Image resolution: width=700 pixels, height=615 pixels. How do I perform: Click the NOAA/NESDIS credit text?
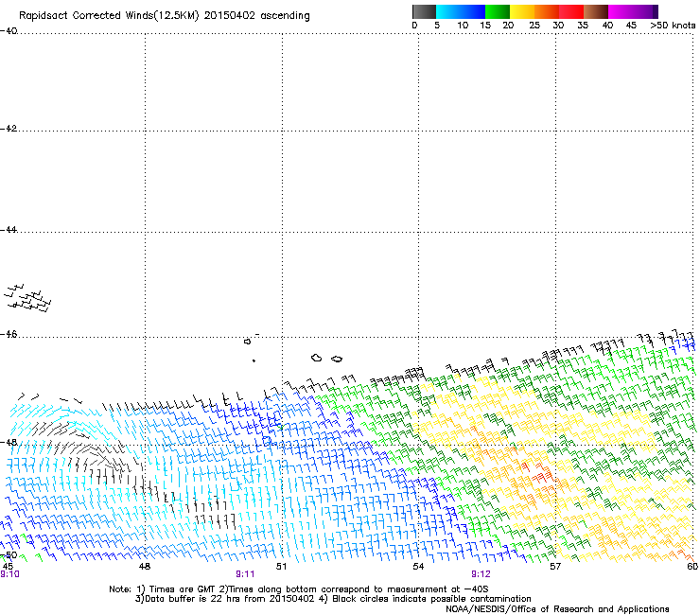point(557,609)
